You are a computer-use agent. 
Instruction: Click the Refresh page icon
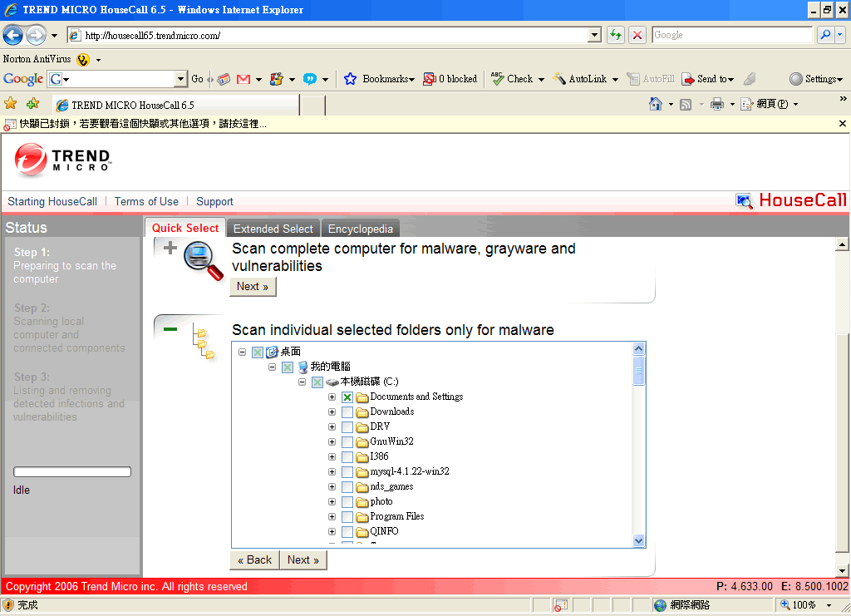(616, 35)
